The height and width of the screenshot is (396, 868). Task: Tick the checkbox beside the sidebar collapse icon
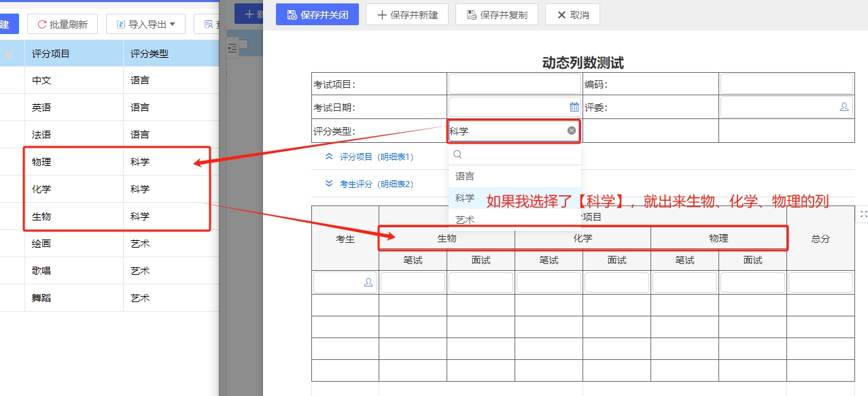tap(243, 45)
